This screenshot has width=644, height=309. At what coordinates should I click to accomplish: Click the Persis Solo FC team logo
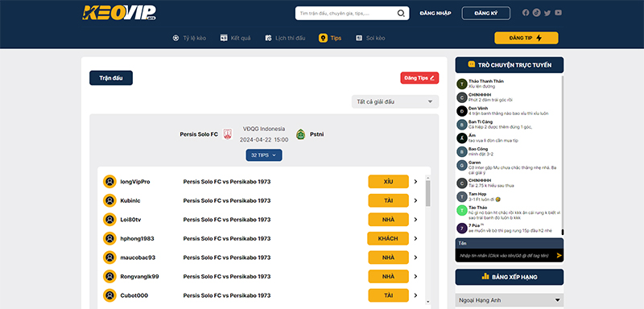228,134
